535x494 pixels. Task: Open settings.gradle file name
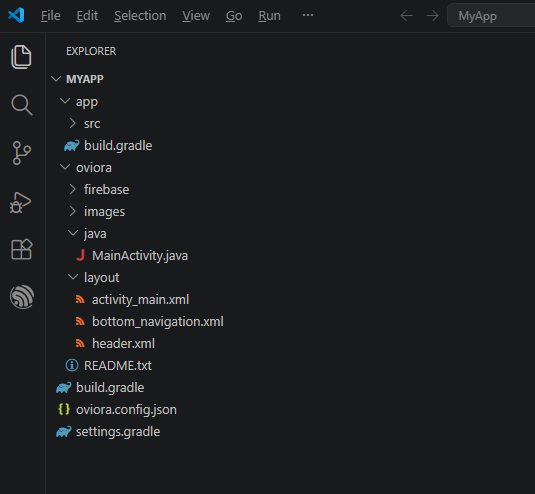(x=118, y=432)
